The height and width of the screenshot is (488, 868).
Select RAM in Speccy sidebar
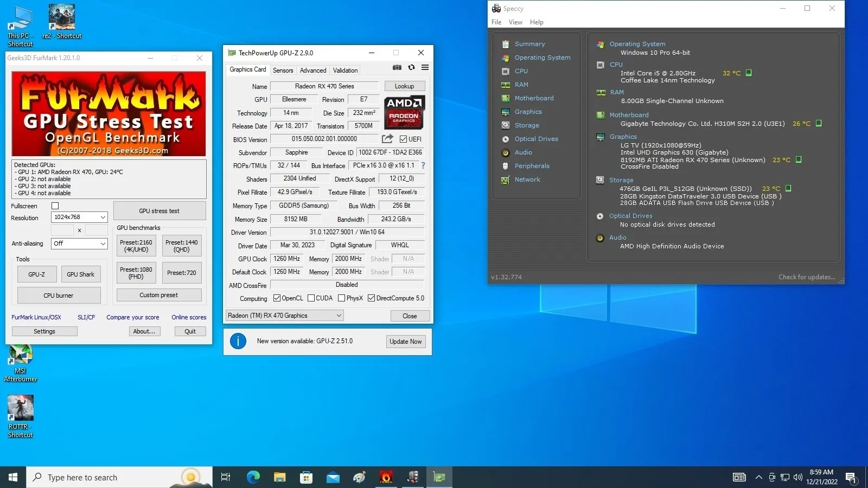[521, 85]
